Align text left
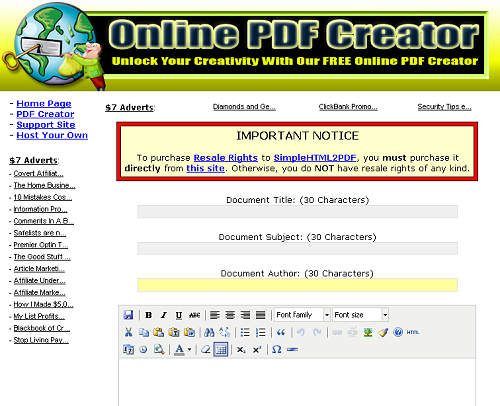Screen dimensions: 500x406 pyautogui.click(x=215, y=315)
